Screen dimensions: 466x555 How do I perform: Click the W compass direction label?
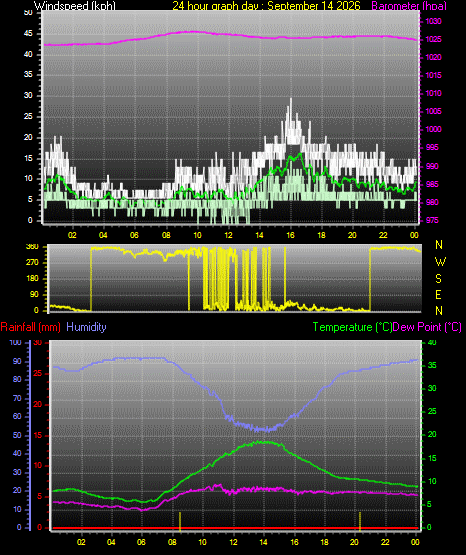tap(440, 262)
